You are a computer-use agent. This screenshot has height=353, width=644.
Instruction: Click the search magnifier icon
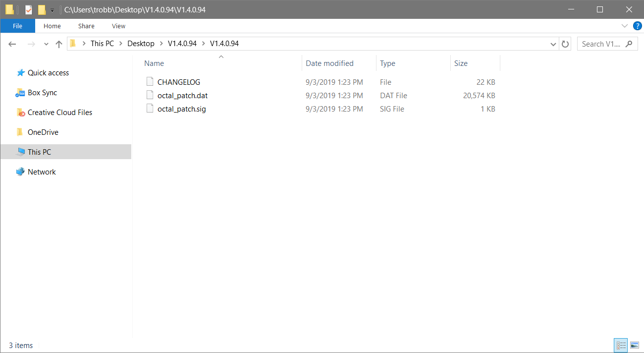(x=629, y=44)
